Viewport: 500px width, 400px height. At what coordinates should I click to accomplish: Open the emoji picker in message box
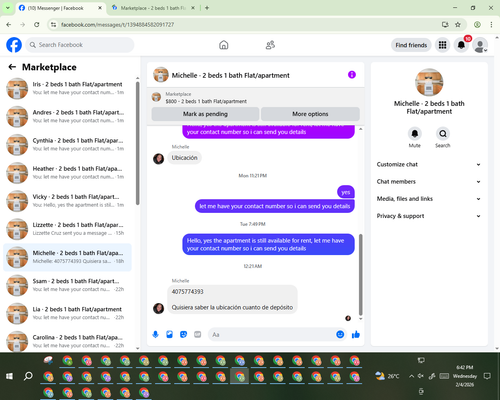pyautogui.click(x=340, y=334)
